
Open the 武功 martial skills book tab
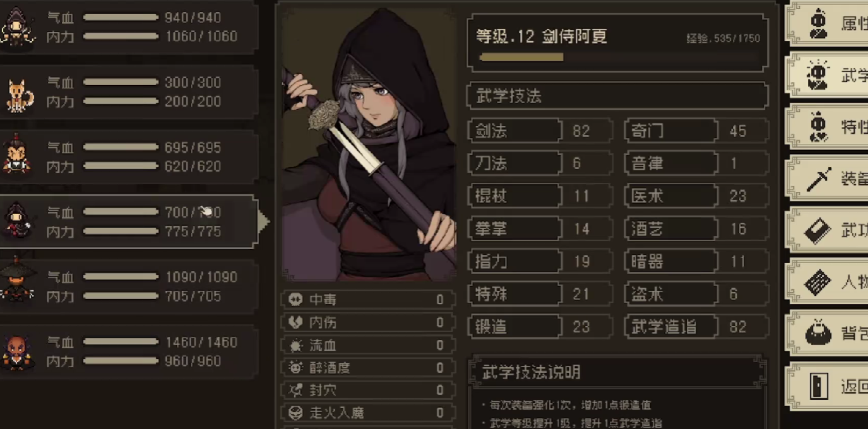tap(826, 231)
